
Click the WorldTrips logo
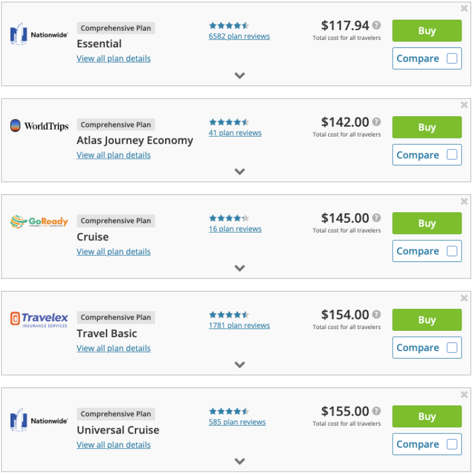[x=39, y=126]
